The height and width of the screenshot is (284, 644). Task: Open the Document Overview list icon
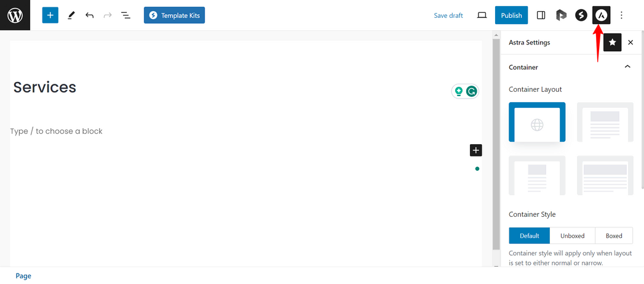coord(125,15)
